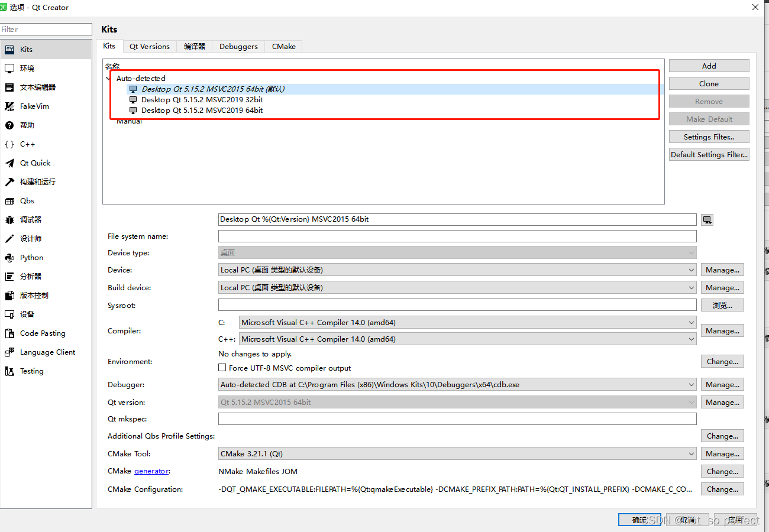Image resolution: width=769 pixels, height=532 pixels.
Task: Click Manage button for Qt version
Action: pyautogui.click(x=722, y=402)
